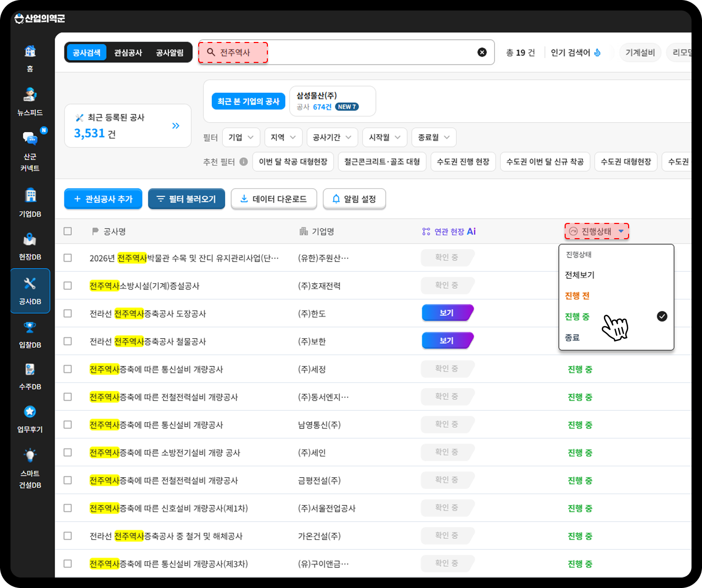702x588 pixels.
Task: Open the 기업 filter dropdown
Action: coord(241,137)
